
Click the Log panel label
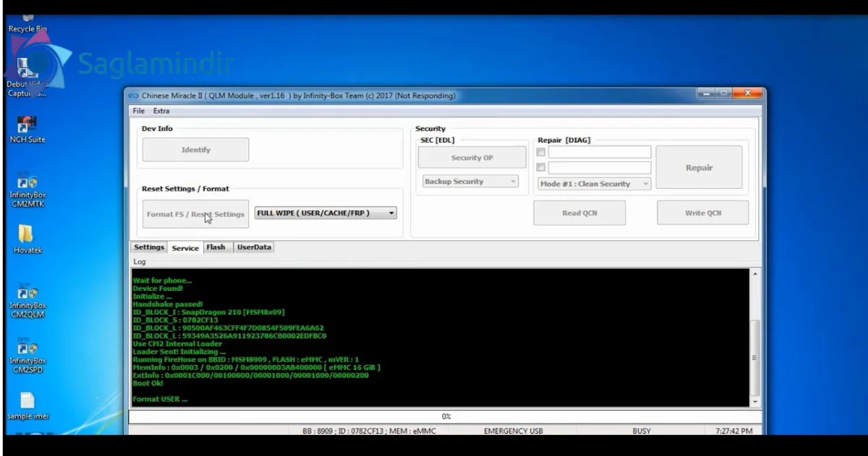coord(140,262)
